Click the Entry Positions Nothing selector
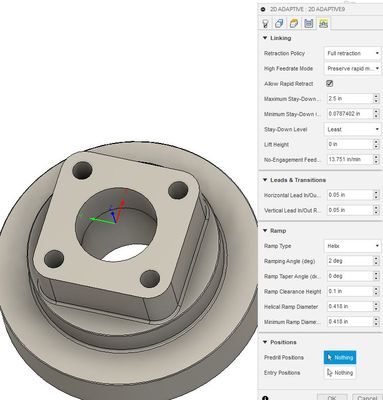383x400 pixels. (x=340, y=373)
